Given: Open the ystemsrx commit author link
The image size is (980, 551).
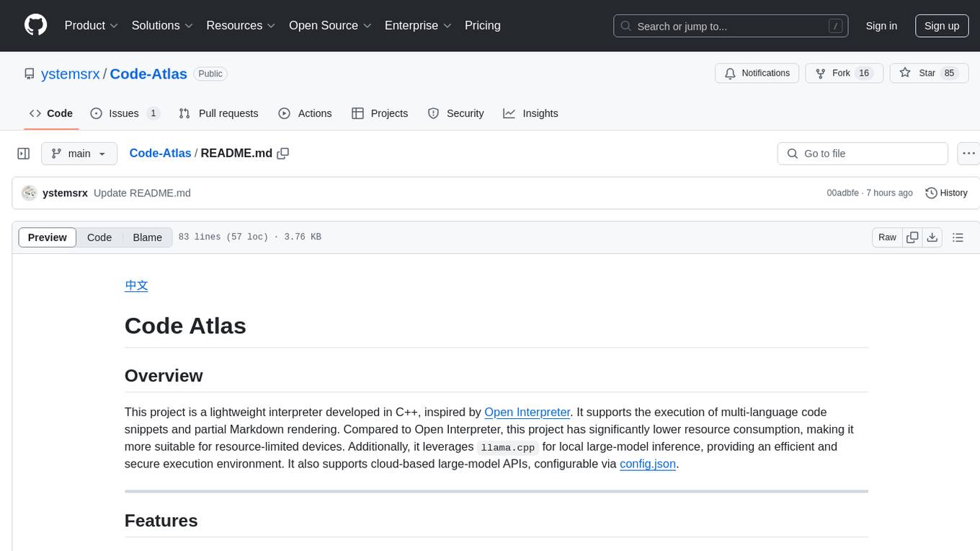Looking at the screenshot, I should (x=65, y=193).
